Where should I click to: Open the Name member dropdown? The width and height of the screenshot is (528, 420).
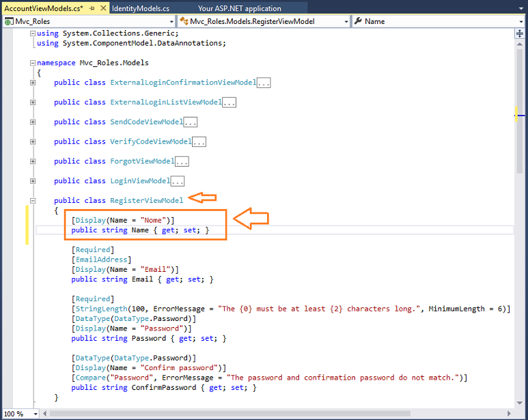pyautogui.click(x=521, y=22)
